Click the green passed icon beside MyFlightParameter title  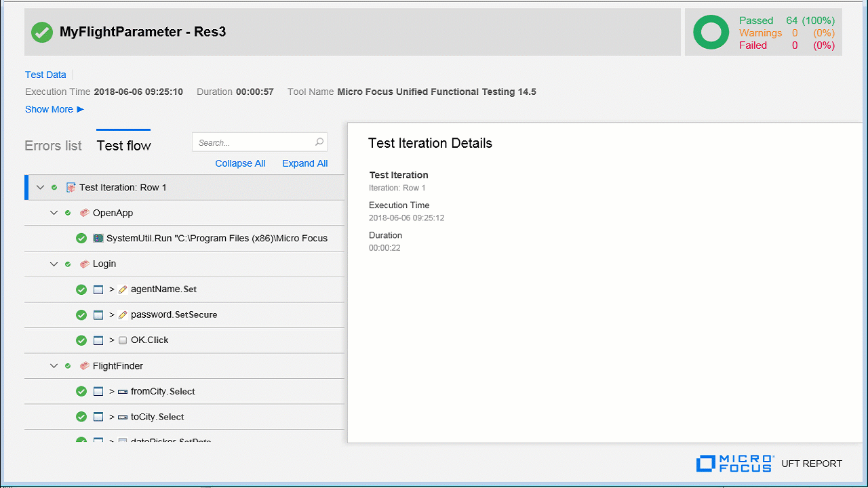pos(42,32)
